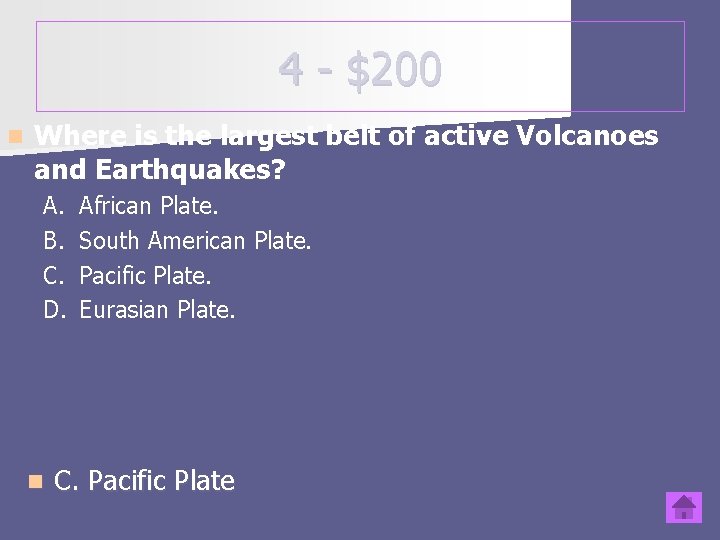Choose option 'Eurasian Plate.'

click(x=157, y=309)
